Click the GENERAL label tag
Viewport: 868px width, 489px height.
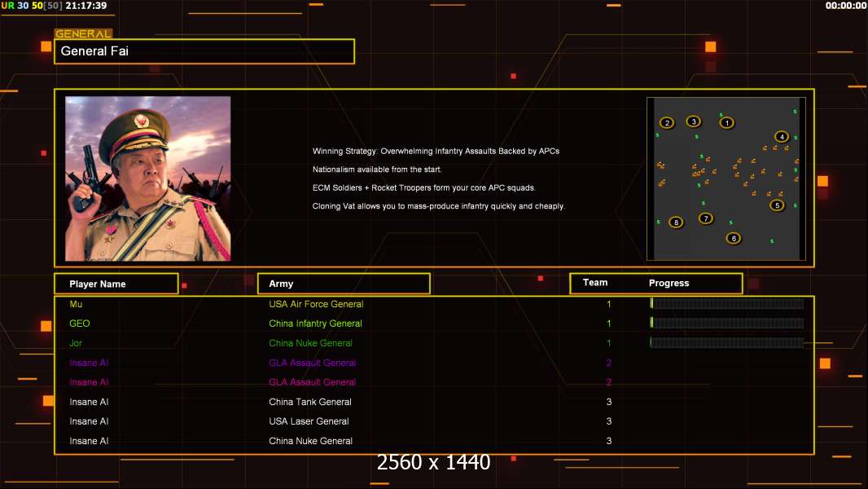coord(83,33)
